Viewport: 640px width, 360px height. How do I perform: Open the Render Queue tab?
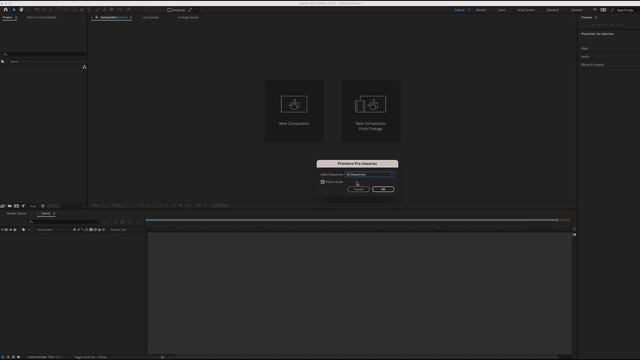coord(16,213)
